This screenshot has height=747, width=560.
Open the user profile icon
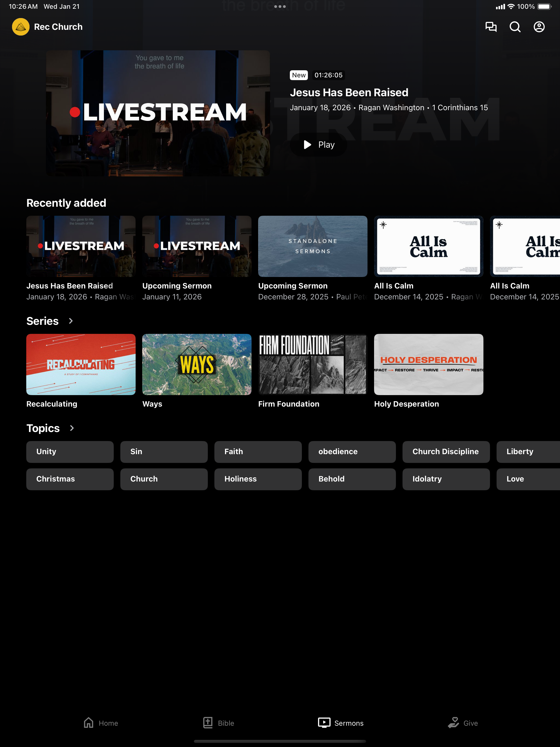pyautogui.click(x=539, y=27)
